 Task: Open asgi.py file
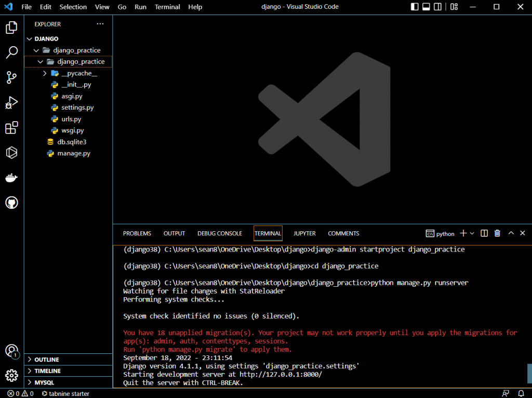pyautogui.click(x=69, y=96)
